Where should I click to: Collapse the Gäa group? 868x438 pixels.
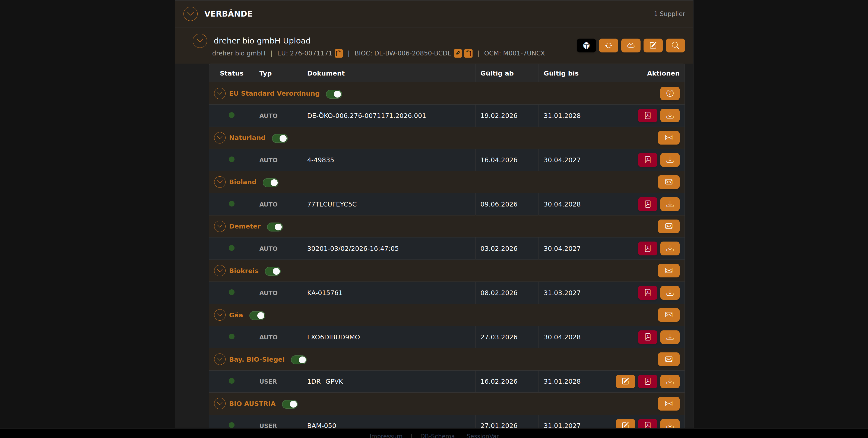pos(220,315)
